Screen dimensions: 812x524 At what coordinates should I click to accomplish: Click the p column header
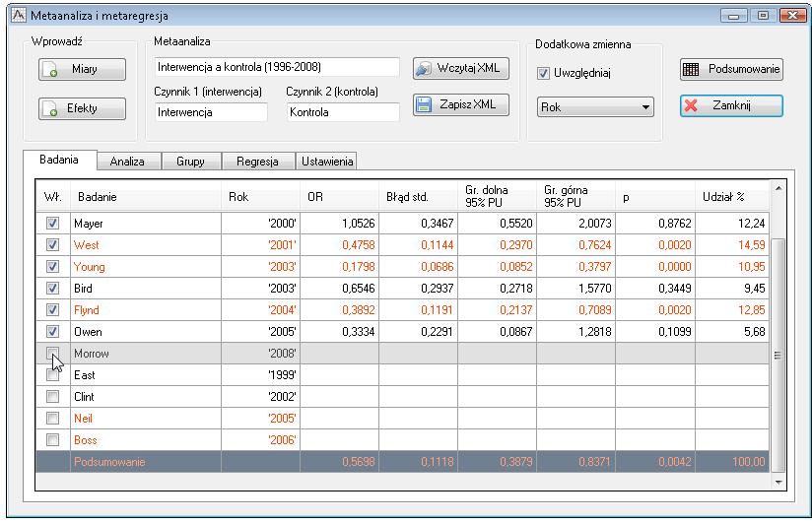(655, 197)
